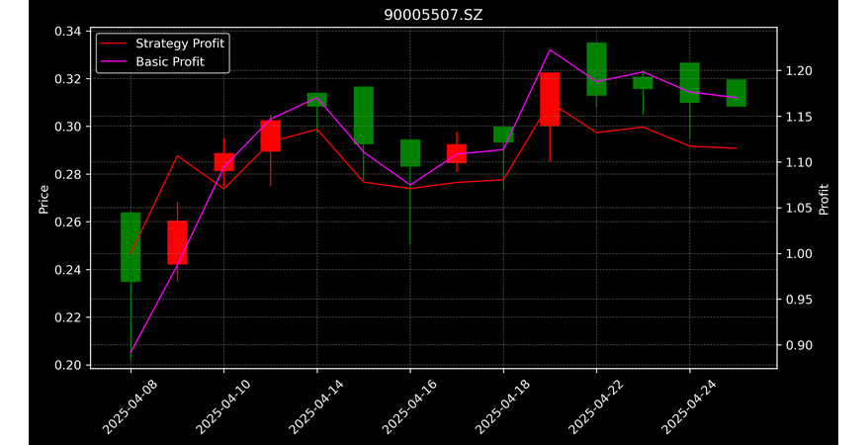Click the 1.00 profit tick label
This screenshot has height=445, width=868.
click(799, 253)
